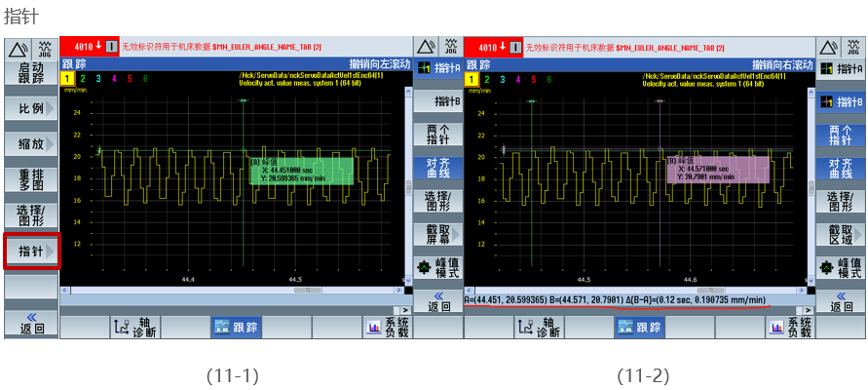Viewport: 868px width, 390px height.
Task: Click the horizontal scrollbar thumb in figure 11-1
Action: pos(308,291)
